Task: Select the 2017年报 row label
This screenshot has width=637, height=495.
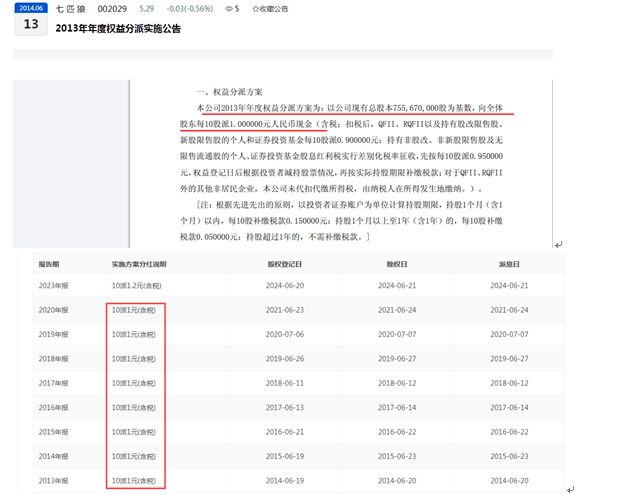Action: pyautogui.click(x=53, y=383)
